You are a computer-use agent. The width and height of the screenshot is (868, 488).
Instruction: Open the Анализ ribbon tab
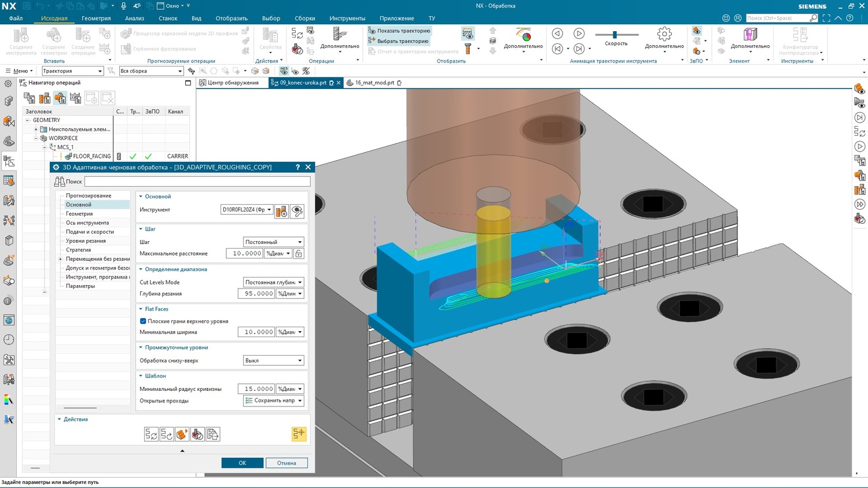point(134,19)
